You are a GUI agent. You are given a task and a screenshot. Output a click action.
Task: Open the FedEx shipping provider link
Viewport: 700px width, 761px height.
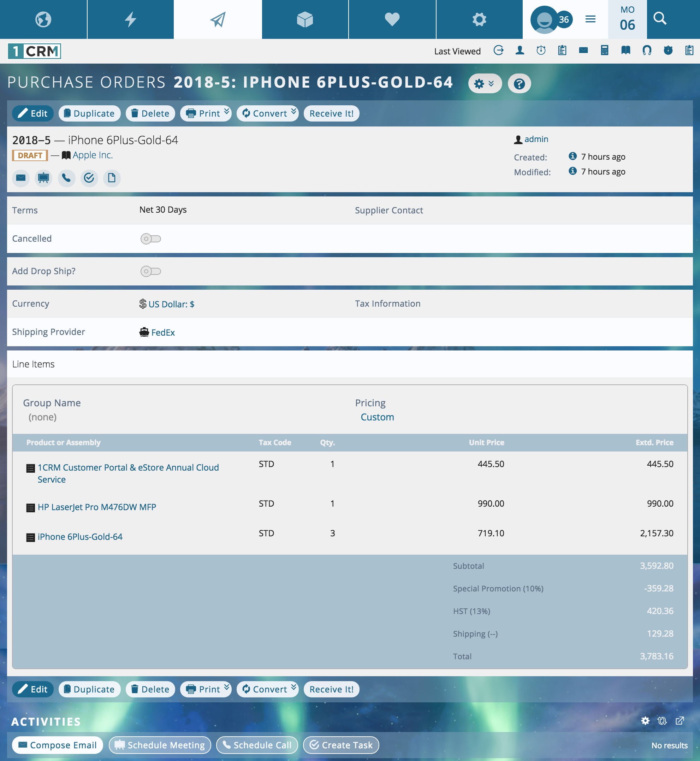163,332
